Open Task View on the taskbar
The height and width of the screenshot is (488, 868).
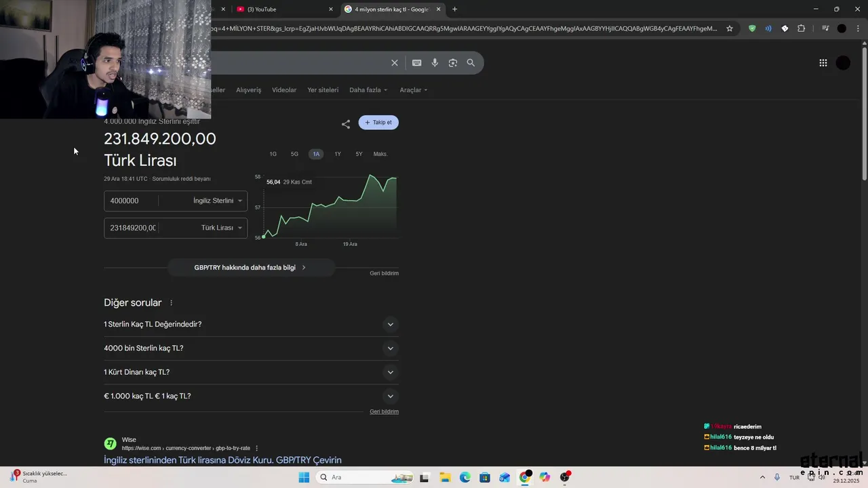(x=425, y=477)
